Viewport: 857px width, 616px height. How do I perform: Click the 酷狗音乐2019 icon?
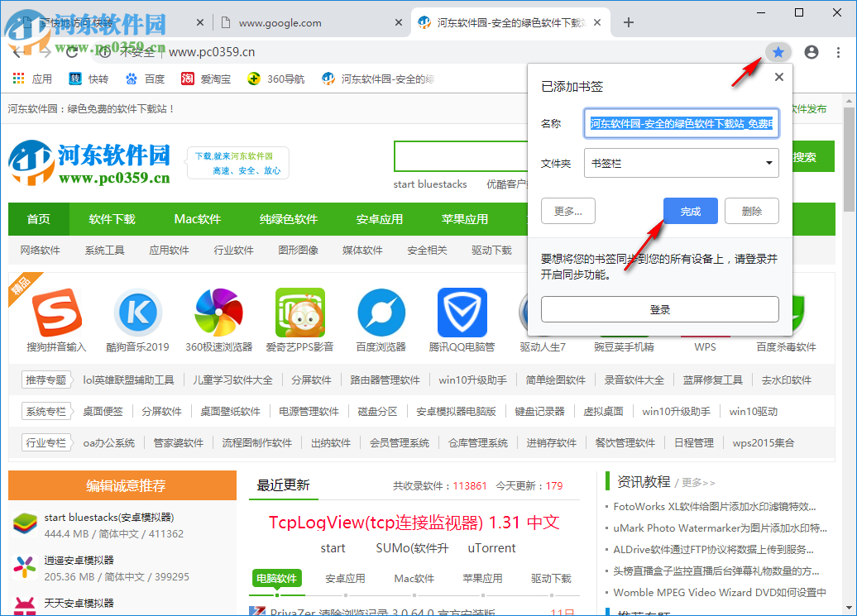click(x=137, y=314)
